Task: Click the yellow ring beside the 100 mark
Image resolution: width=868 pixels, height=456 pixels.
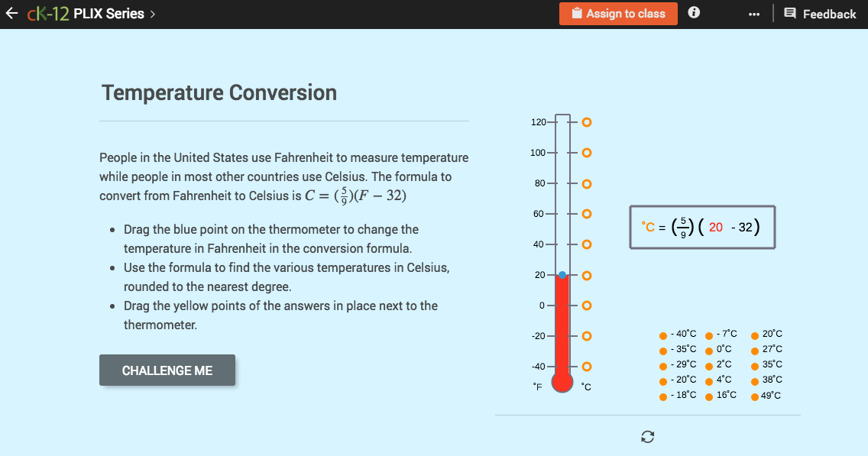Action: (x=586, y=153)
